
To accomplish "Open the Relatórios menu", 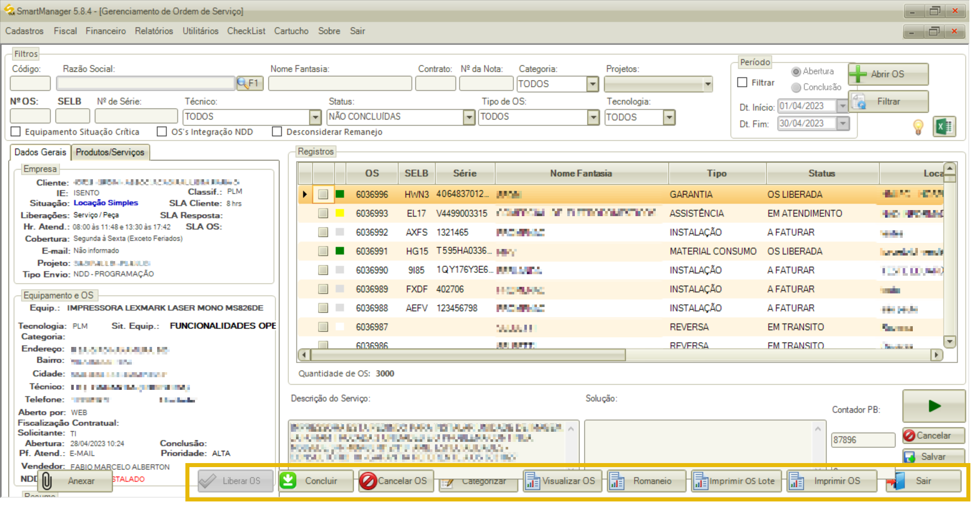I will (154, 31).
